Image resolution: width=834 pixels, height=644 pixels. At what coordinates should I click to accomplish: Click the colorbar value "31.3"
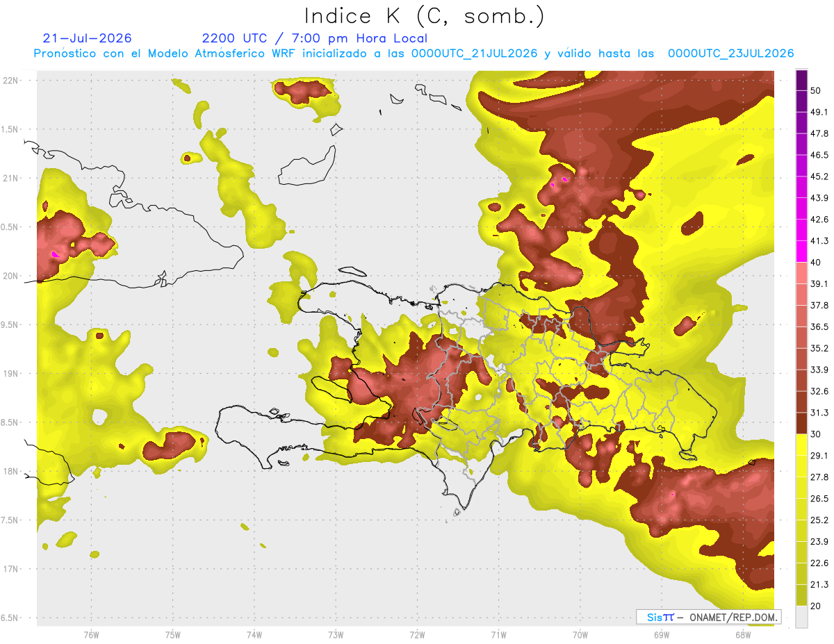pos(819,413)
